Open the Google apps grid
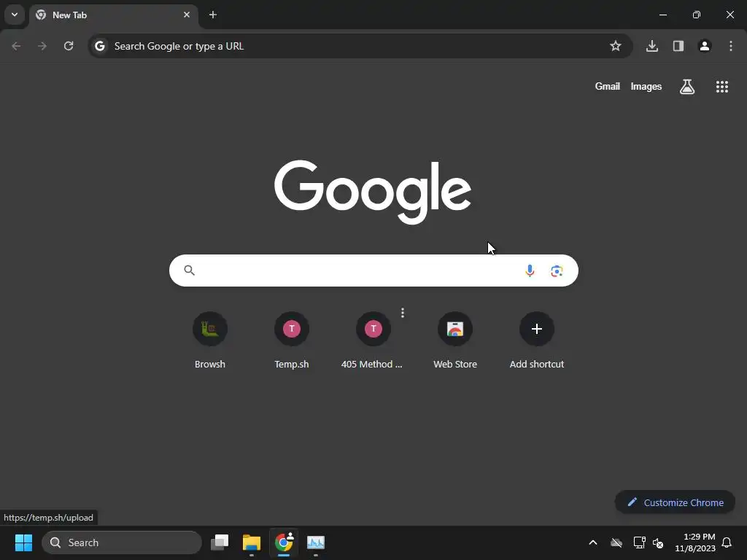This screenshot has height=560, width=747. coord(722,87)
